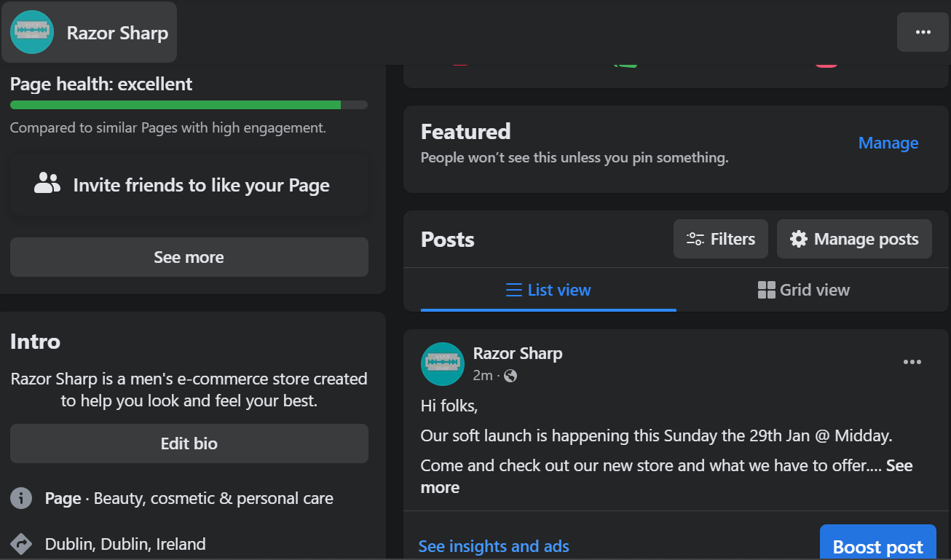Image resolution: width=951 pixels, height=560 pixels.
Task: Click Manage link in Featured section
Action: click(888, 143)
